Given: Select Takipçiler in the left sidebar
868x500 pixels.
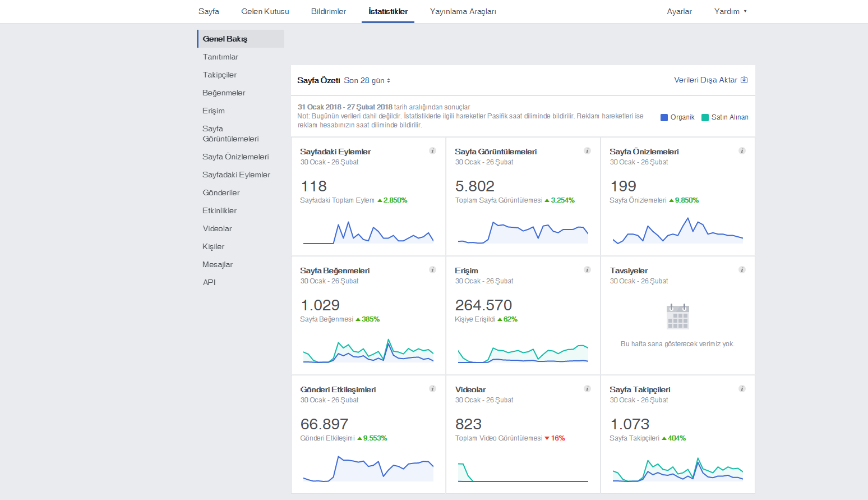Looking at the screenshot, I should [220, 75].
